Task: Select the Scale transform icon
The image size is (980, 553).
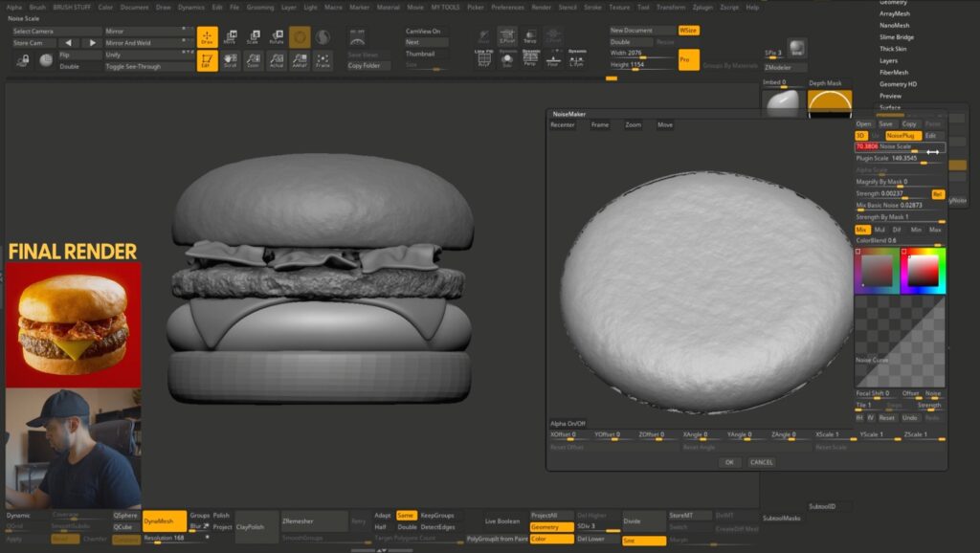Action: pos(253,37)
